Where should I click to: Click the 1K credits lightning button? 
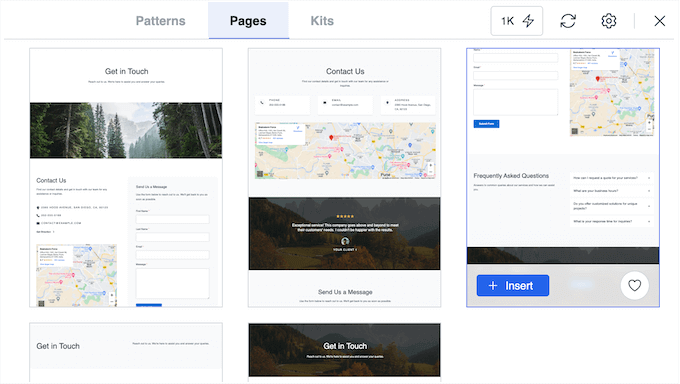pos(517,21)
